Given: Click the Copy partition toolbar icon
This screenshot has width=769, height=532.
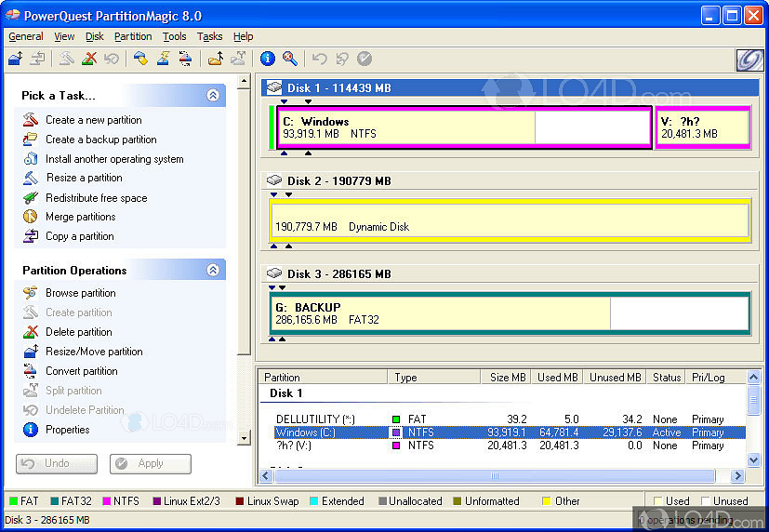Looking at the screenshot, I should click(38, 59).
